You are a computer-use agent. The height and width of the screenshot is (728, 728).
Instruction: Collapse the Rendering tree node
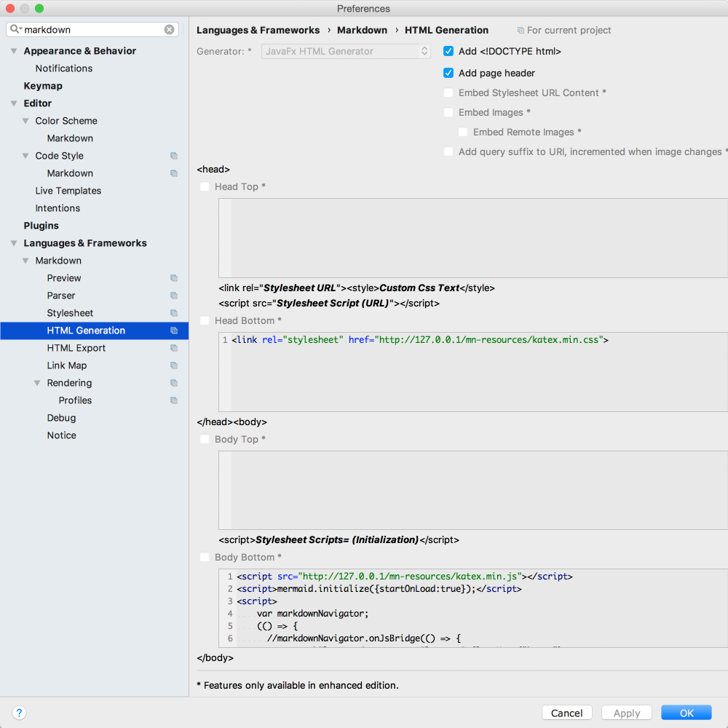(37, 383)
